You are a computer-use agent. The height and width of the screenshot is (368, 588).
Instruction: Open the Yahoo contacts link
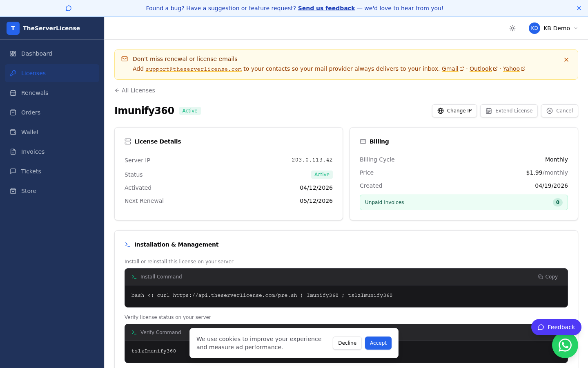(514, 69)
